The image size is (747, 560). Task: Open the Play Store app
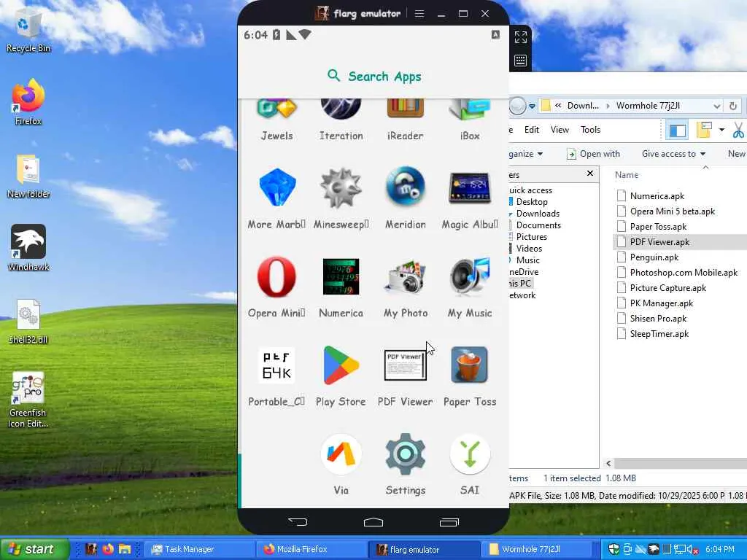341,376
